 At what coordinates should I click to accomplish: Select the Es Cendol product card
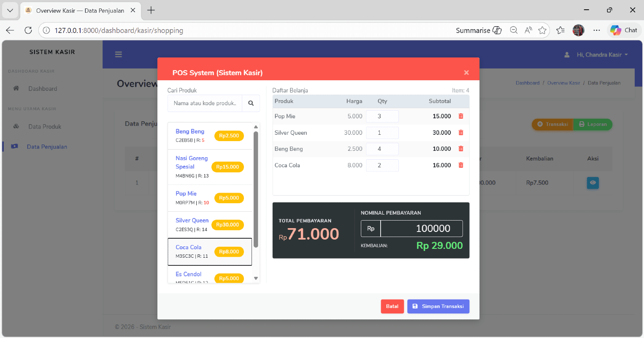(x=210, y=274)
